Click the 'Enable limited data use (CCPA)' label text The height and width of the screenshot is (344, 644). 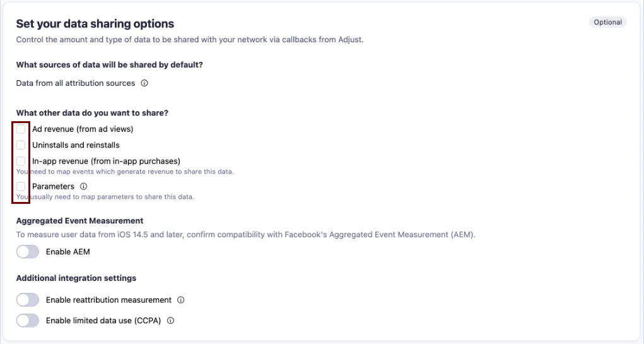pos(103,321)
